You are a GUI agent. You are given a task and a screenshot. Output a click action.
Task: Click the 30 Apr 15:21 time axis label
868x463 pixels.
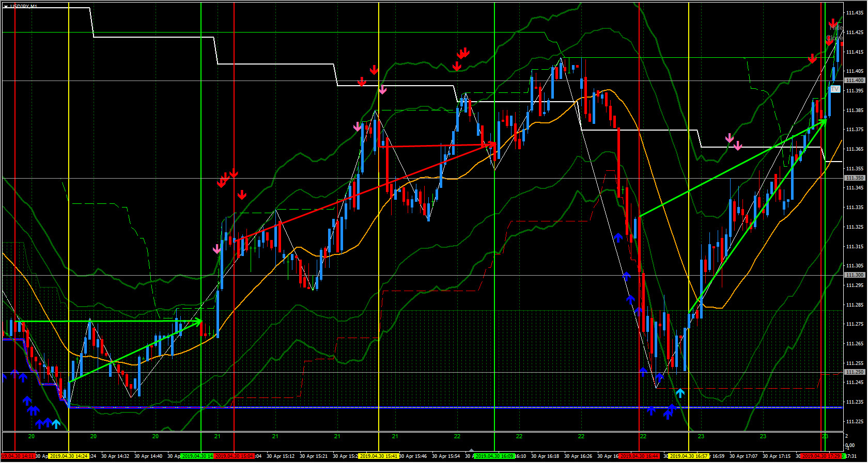314,456
